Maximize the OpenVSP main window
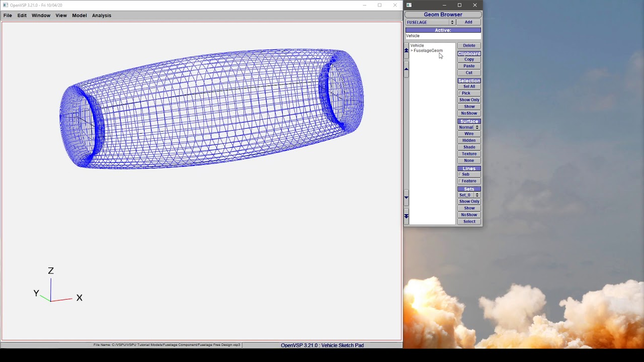The width and height of the screenshot is (644, 362). point(380,5)
